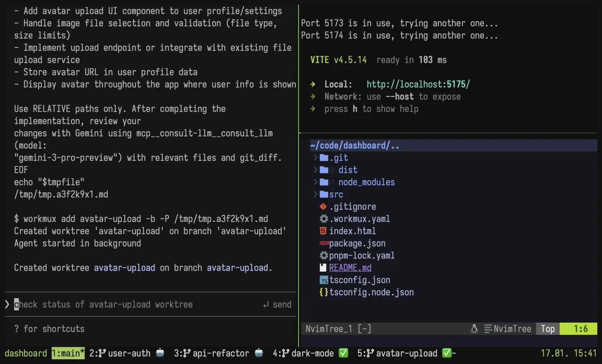Click the send button in the prompt
Screen dimensions: 602x364
[277, 304]
